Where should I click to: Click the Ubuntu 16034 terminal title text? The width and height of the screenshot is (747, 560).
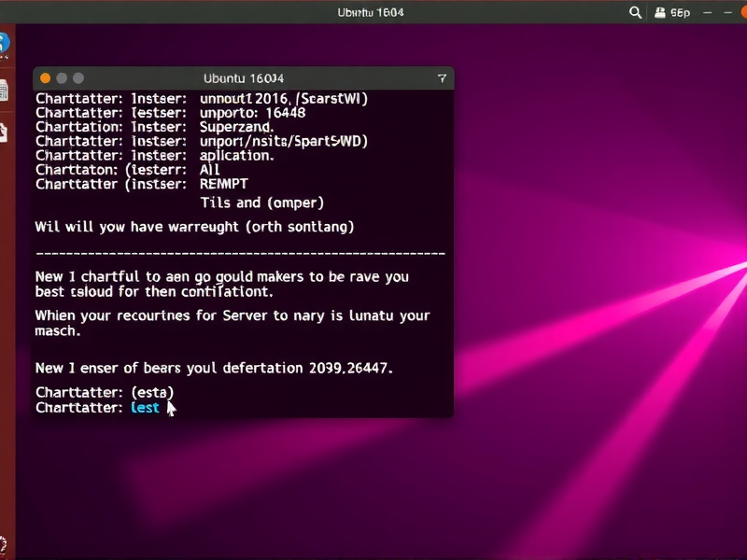(245, 78)
